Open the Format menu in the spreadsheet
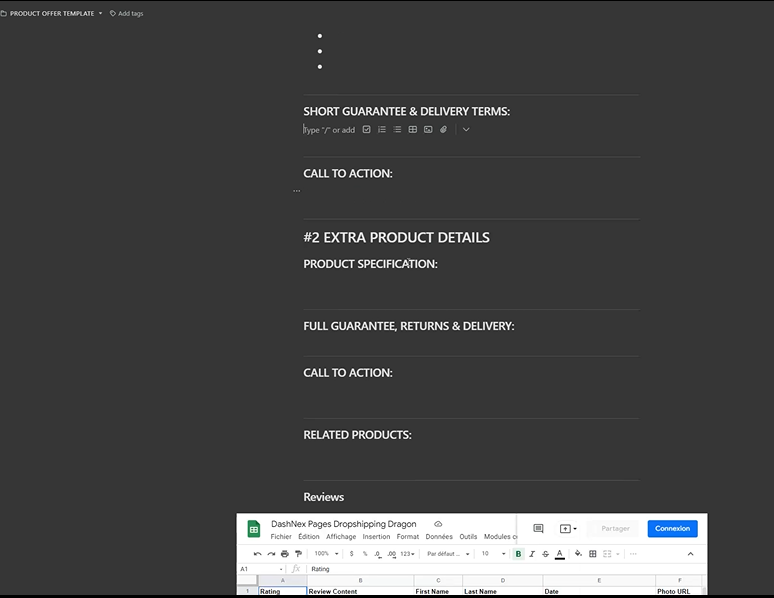This screenshot has height=598, width=774. [x=408, y=537]
